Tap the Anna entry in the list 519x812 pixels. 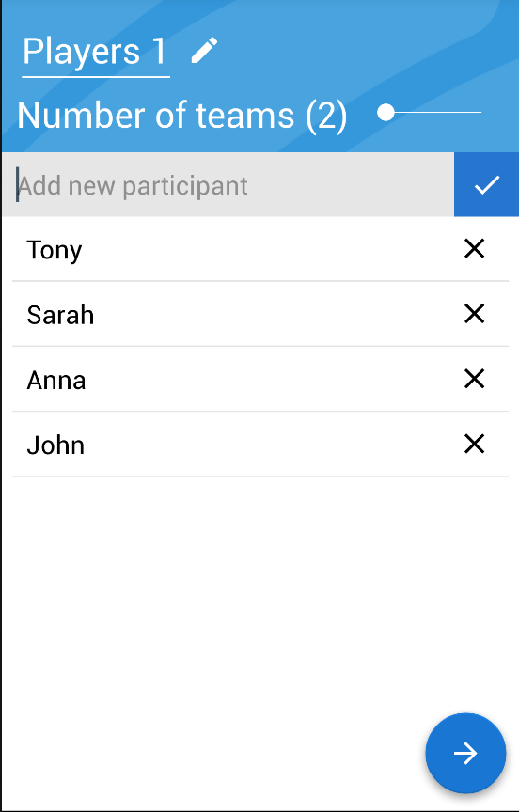click(260, 379)
